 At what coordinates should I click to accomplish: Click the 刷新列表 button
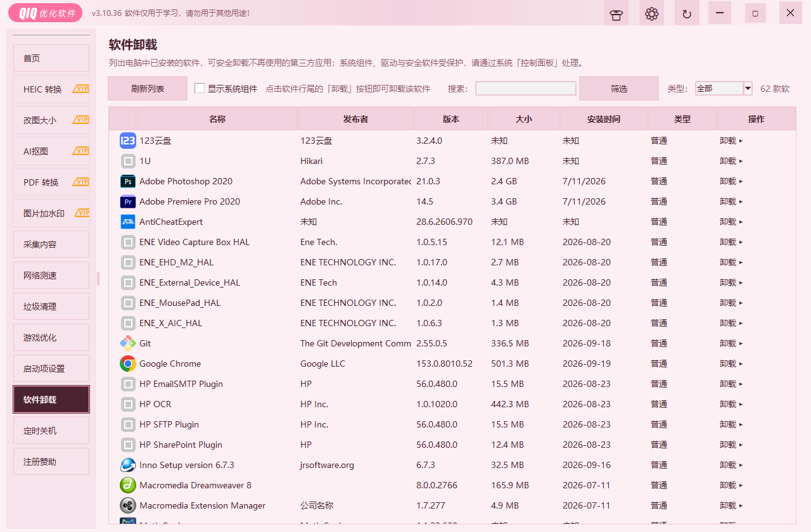pos(148,89)
